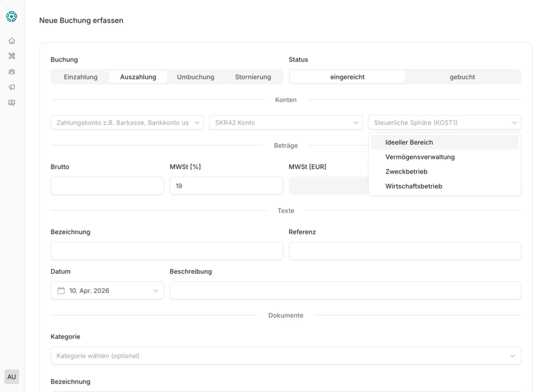Go to home via house icon
547x392 pixels.
point(12,41)
